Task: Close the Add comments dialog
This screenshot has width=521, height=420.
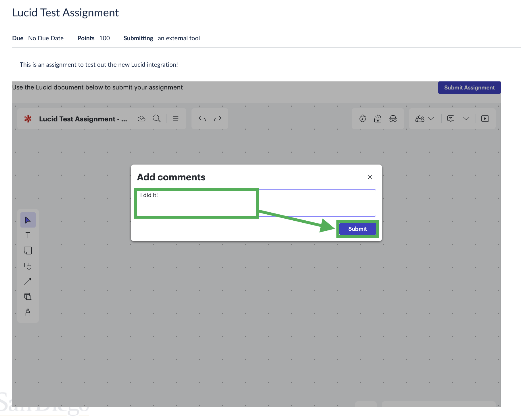Action: pos(370,177)
